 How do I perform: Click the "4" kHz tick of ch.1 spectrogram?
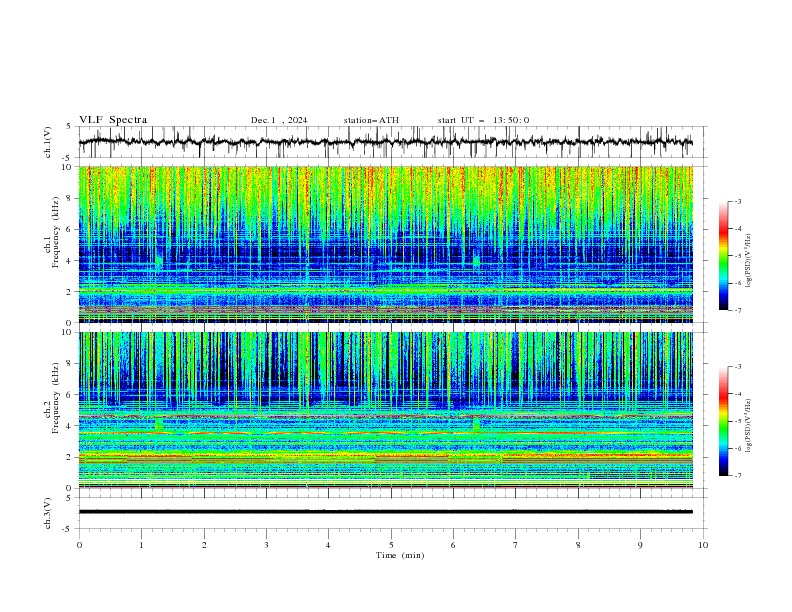pyautogui.click(x=71, y=261)
